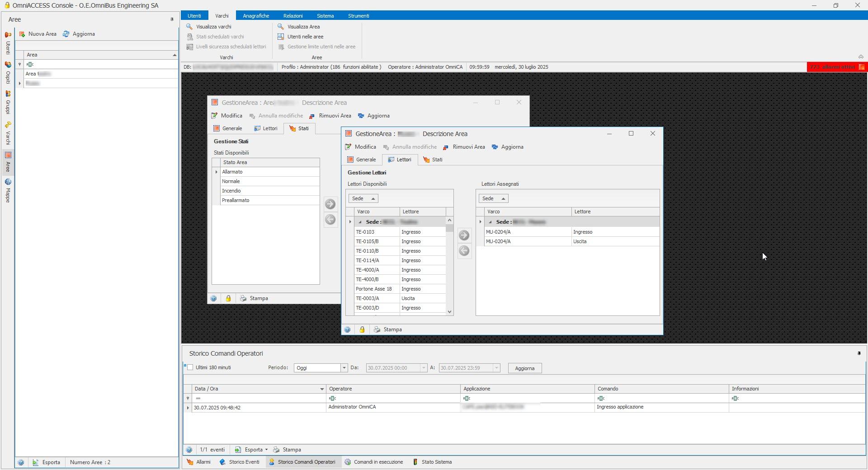Open Mappe in left sidebar
The height and width of the screenshot is (470, 868).
coord(8,191)
